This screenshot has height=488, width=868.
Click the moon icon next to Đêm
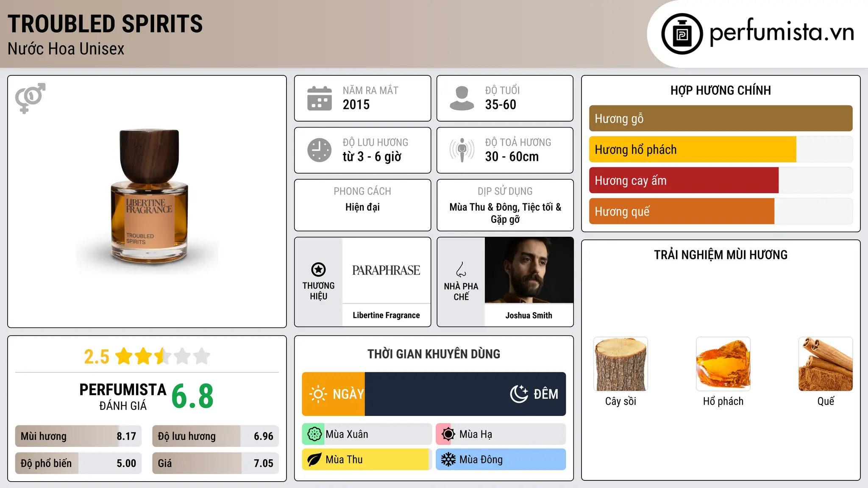(519, 394)
